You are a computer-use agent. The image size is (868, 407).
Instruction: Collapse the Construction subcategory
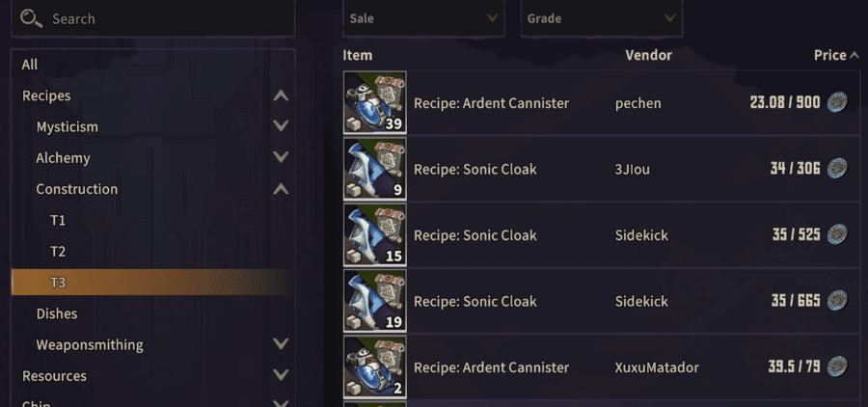281,189
